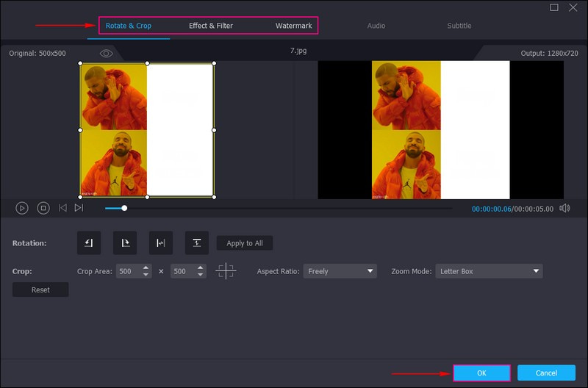Switch to the Effect & Filter tab

pos(211,26)
